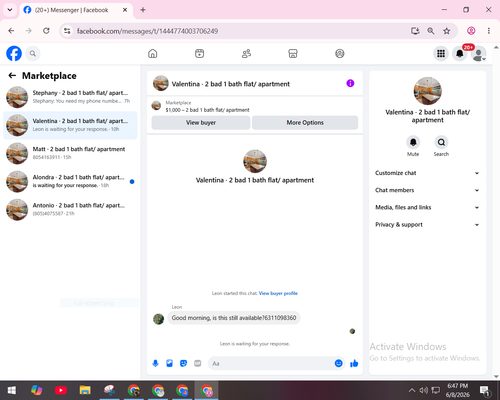Expand Chat members section
Image resolution: width=500 pixels, height=400 pixels.
[427, 190]
